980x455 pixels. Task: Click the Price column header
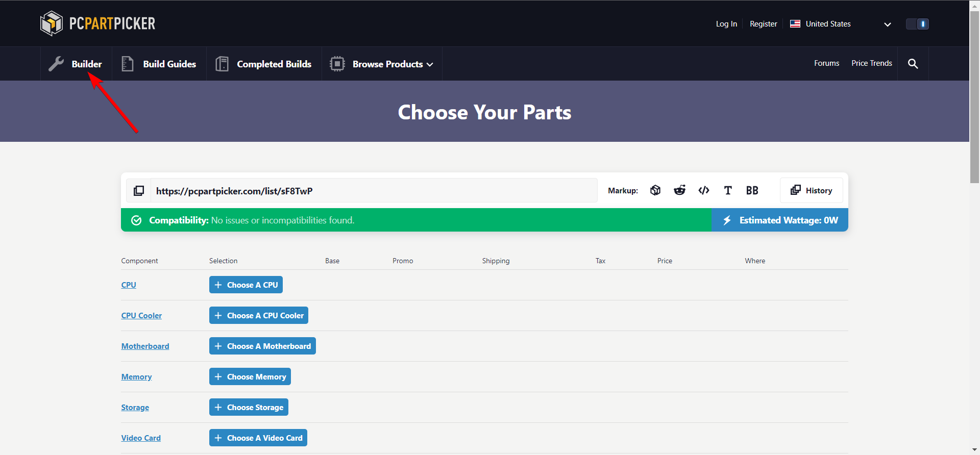[x=665, y=261]
